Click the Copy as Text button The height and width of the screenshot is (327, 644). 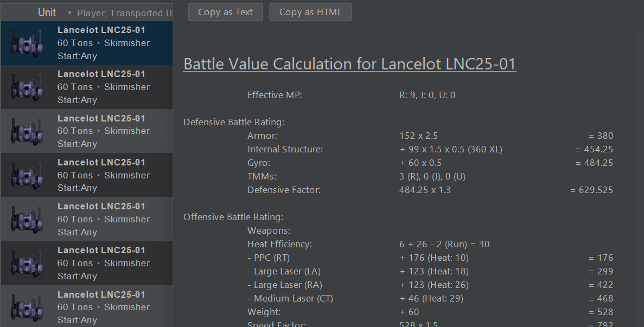(x=225, y=11)
